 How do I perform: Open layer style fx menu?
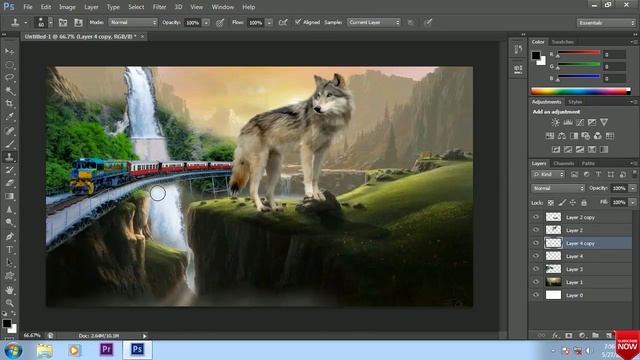[x=555, y=336]
